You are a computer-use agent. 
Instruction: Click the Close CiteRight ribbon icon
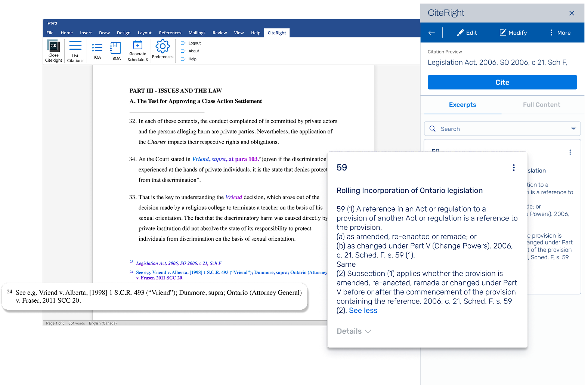pos(53,51)
